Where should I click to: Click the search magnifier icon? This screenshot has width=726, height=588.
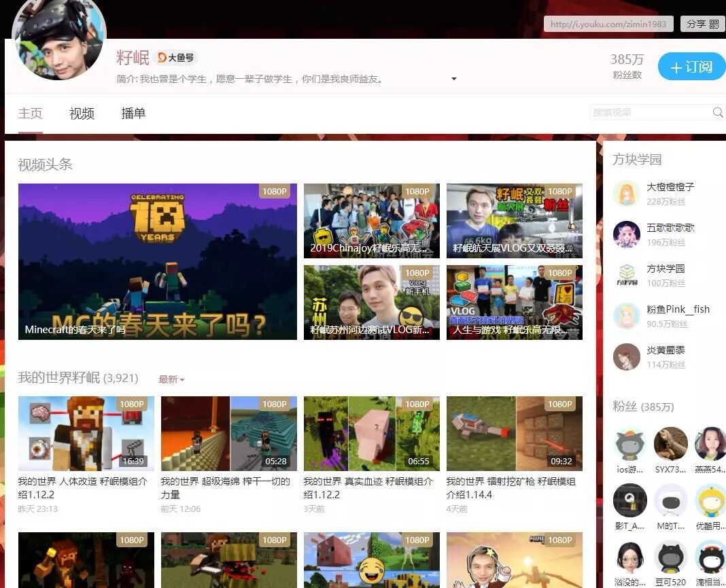(717, 111)
